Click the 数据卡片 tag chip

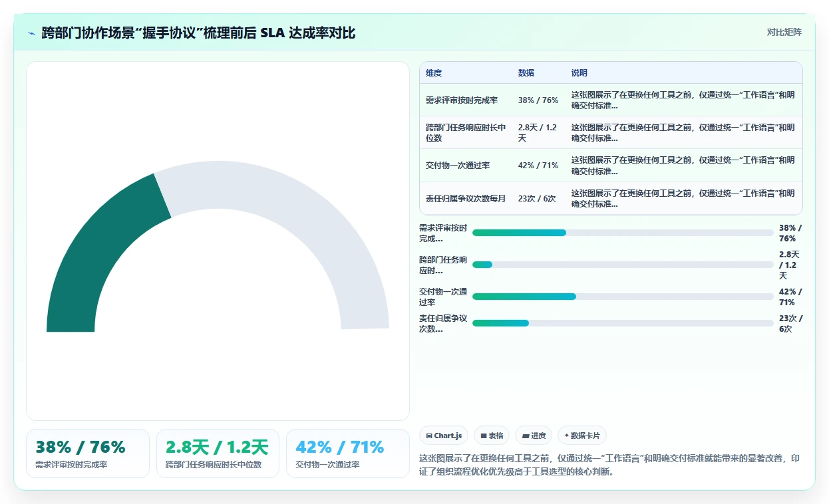(x=582, y=436)
